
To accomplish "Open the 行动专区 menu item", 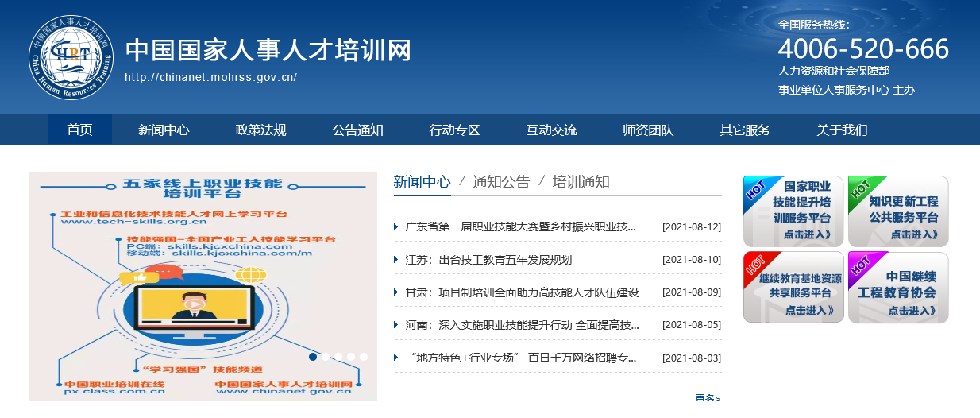I will click(x=454, y=130).
